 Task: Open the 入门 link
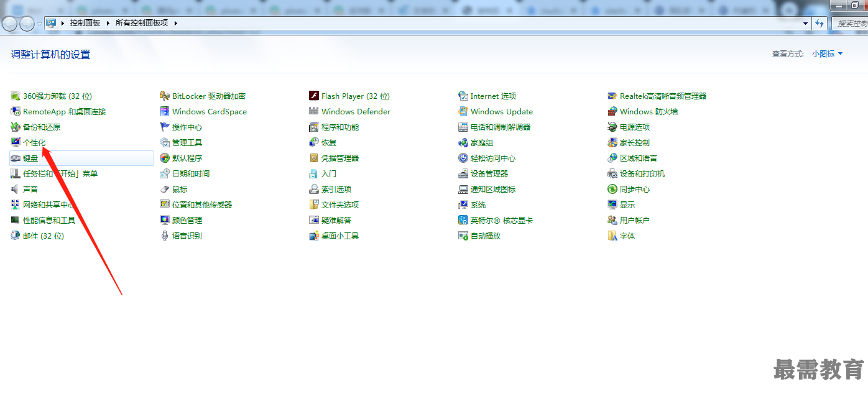[x=329, y=173]
